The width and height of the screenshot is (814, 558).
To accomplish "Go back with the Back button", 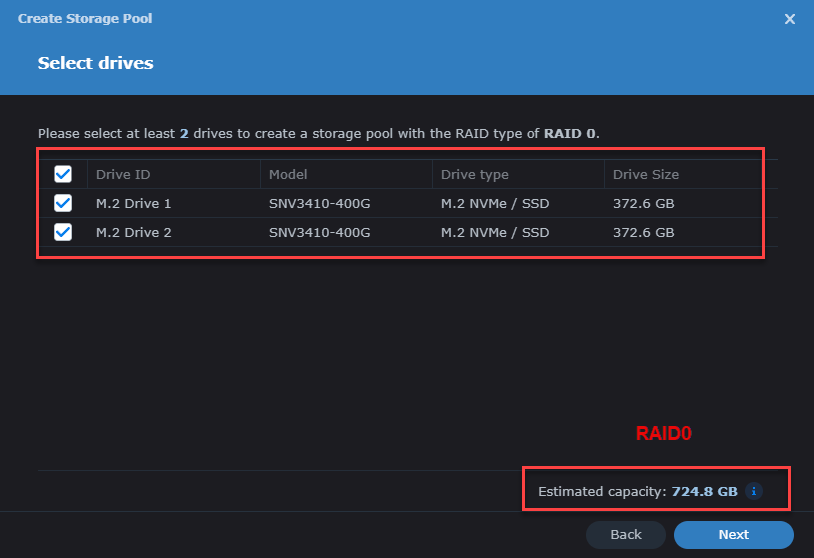I will coord(625,535).
